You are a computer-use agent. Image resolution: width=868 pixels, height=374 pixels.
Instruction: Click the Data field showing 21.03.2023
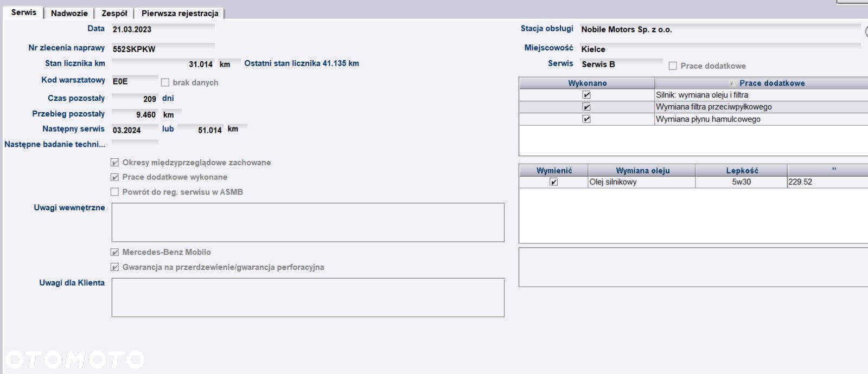click(163, 29)
